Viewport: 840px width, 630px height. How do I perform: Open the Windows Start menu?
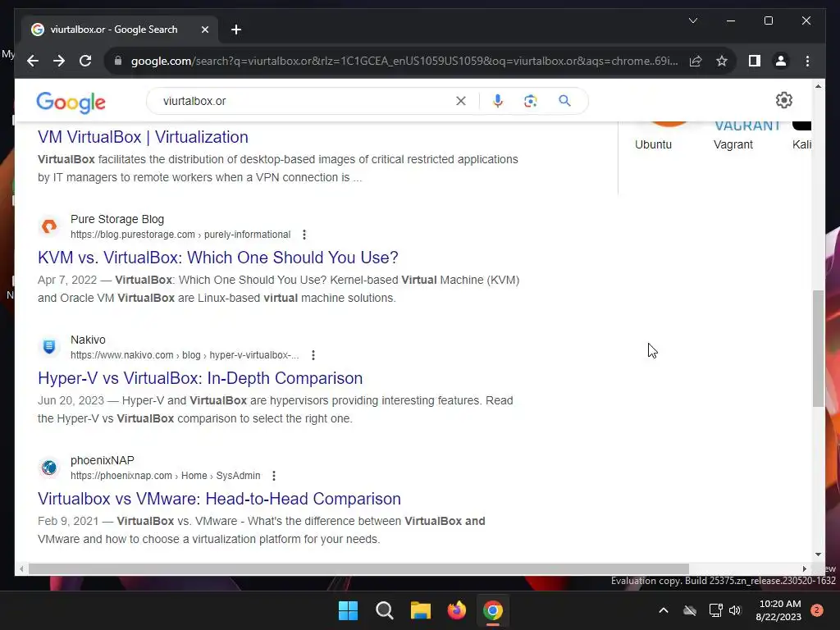348,610
